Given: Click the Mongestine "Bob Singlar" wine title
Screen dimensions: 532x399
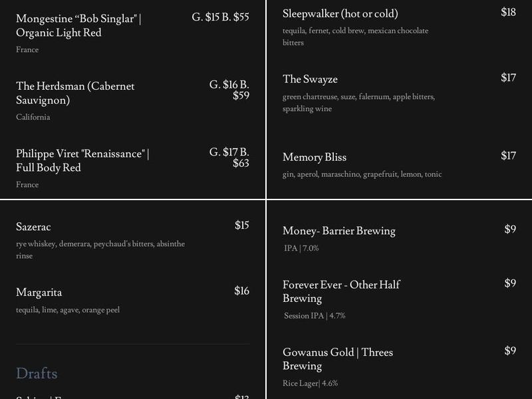Looking at the screenshot, I should coord(78,25).
